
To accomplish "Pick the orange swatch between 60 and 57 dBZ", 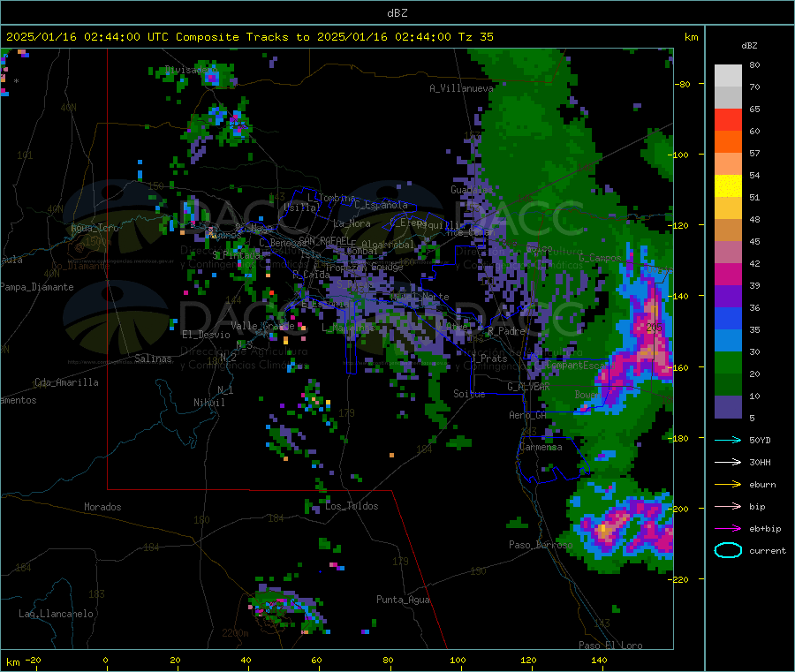I will (728, 142).
